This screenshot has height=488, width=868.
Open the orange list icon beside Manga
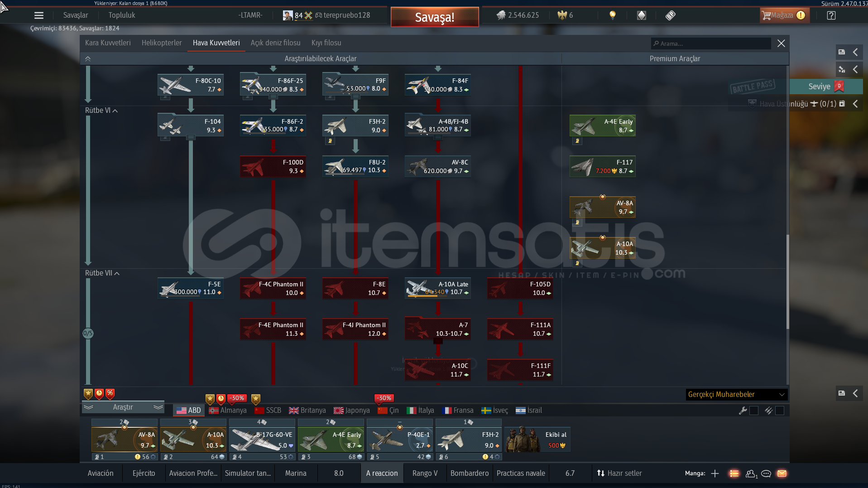[734, 474]
